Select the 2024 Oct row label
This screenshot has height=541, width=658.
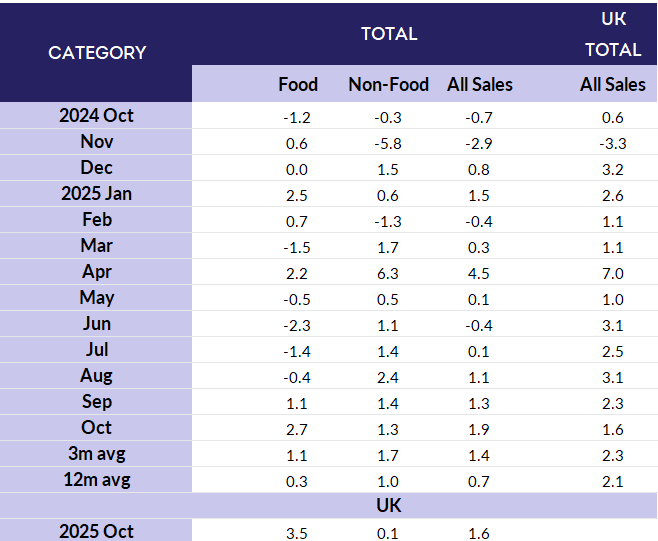[x=96, y=116]
